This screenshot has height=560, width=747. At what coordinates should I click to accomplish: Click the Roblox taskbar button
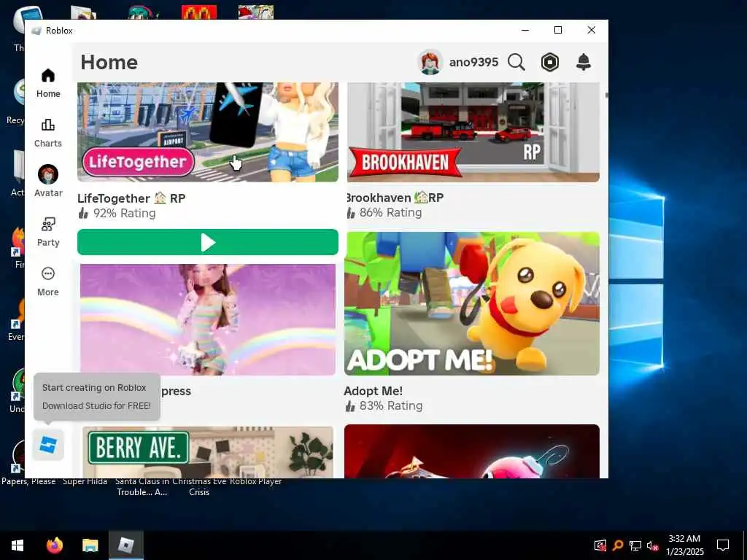coord(125,545)
